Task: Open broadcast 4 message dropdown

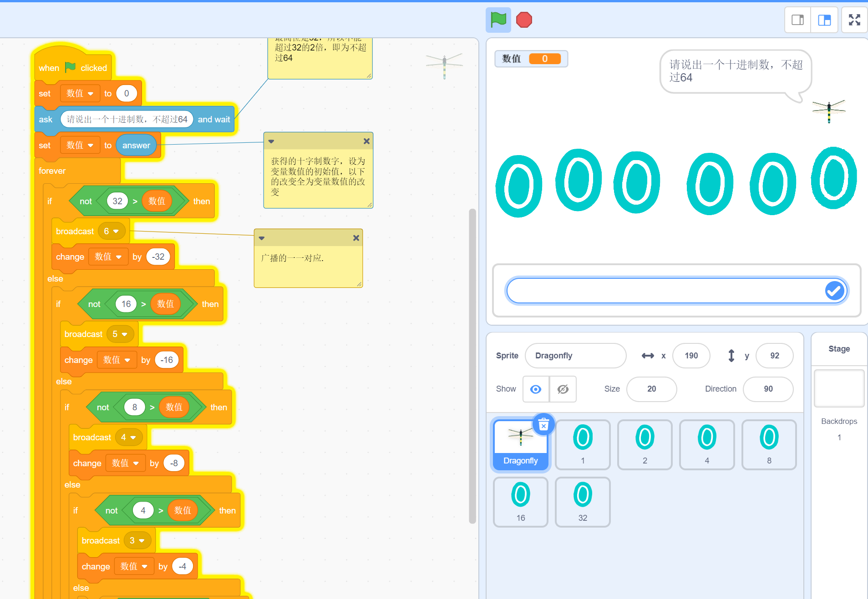Action: click(128, 437)
